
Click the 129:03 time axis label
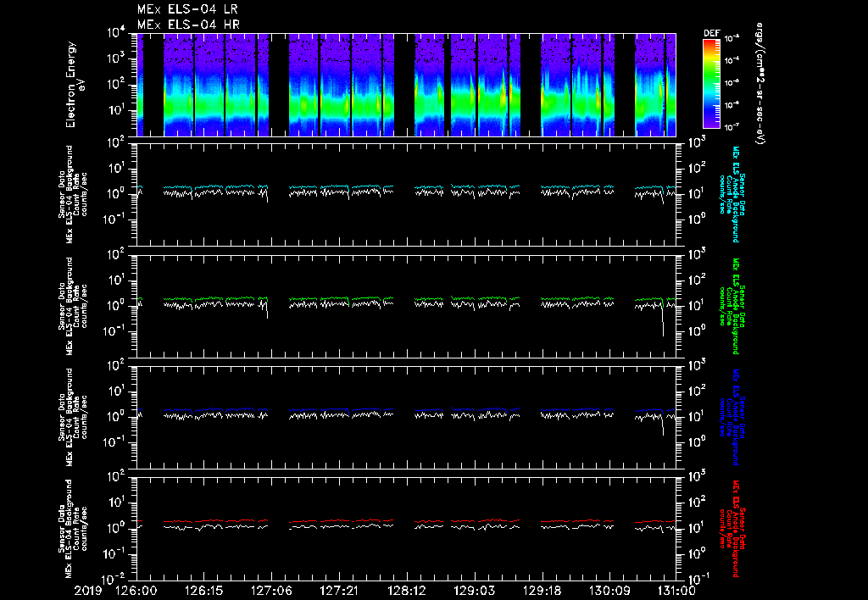[x=475, y=590]
